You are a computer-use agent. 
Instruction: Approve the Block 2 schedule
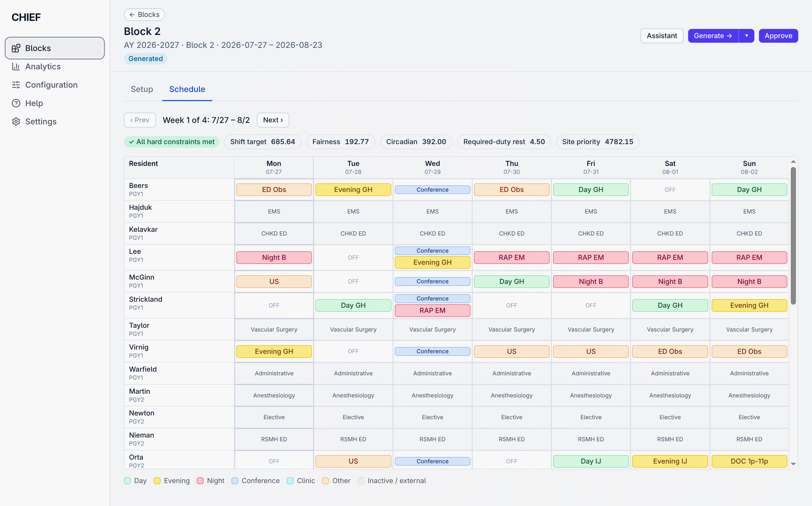pos(778,36)
